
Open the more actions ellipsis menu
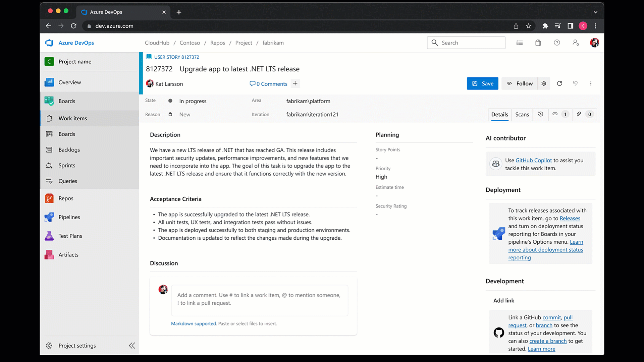[591, 83]
